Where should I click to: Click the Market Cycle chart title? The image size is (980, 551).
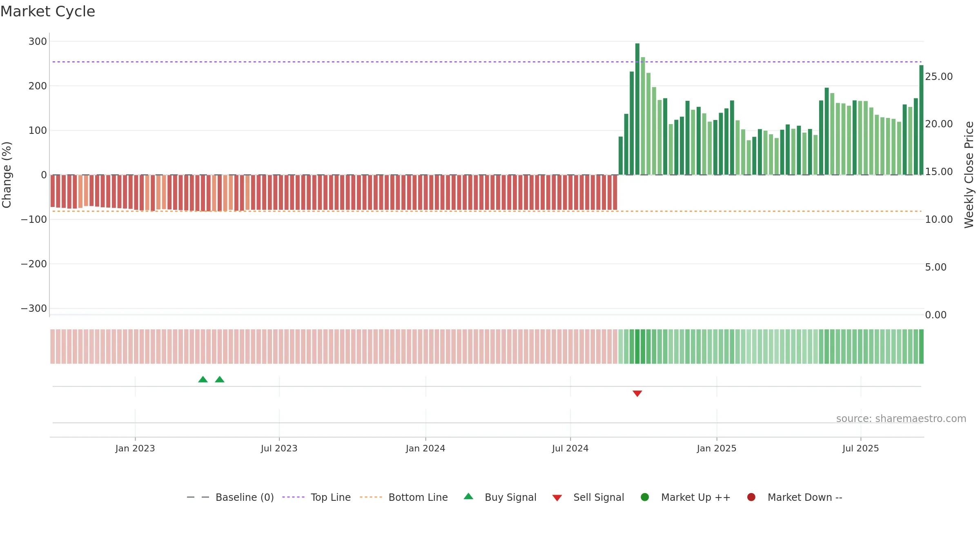[x=48, y=11]
